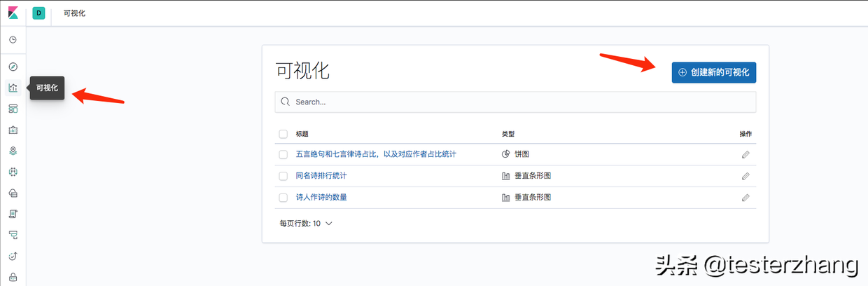Open the Visualize chart icon in sidebar
Viewport: 868px width, 286px height.
[x=13, y=88]
